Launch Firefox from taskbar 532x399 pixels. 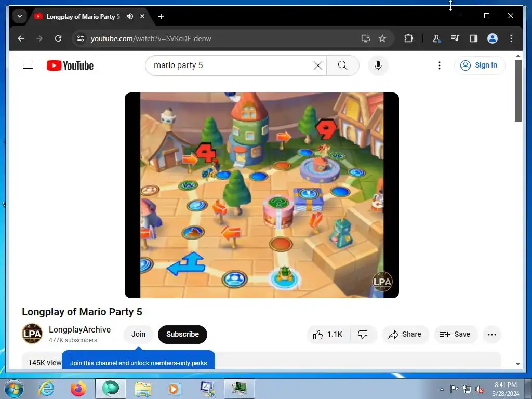click(78, 389)
